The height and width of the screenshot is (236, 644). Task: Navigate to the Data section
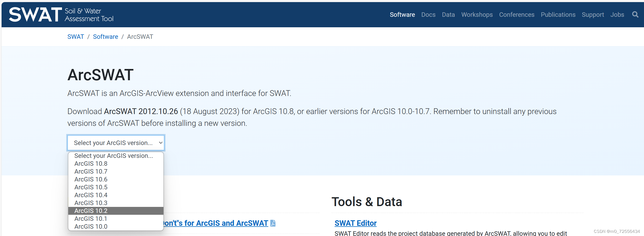click(448, 14)
